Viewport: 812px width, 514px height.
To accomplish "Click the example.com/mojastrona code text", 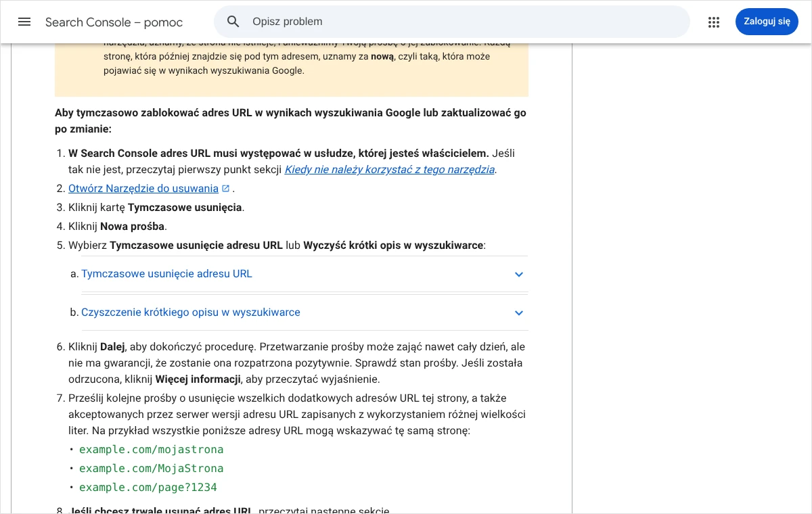I will pyautogui.click(x=151, y=450).
